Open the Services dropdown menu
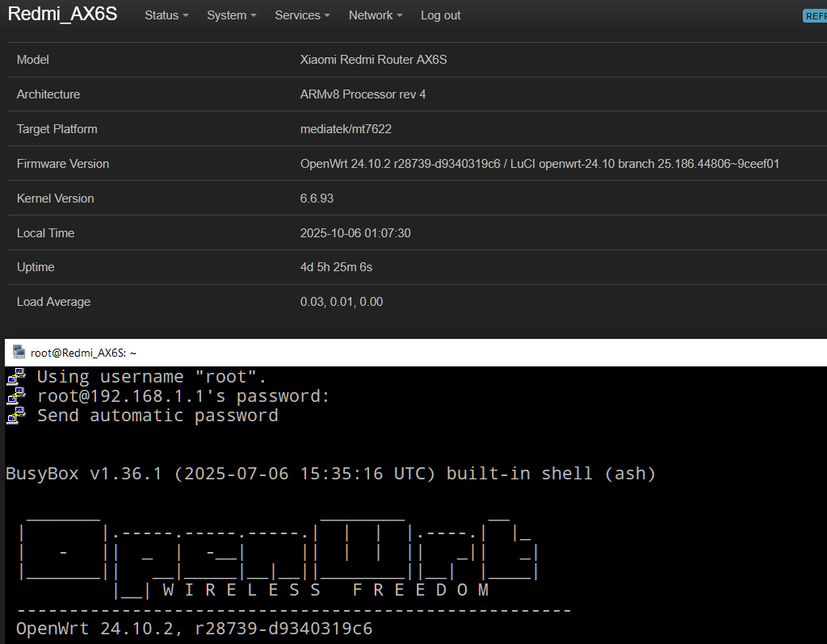 click(x=302, y=15)
